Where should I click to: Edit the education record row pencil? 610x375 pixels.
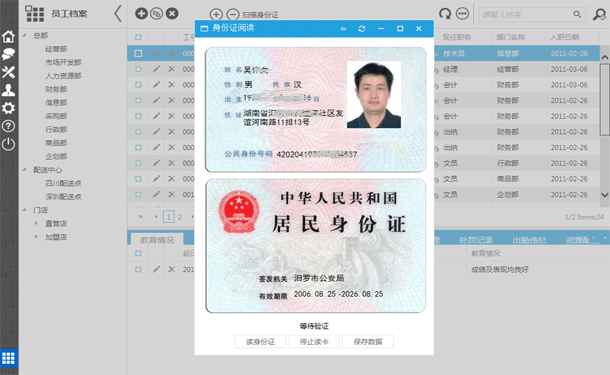point(156,269)
